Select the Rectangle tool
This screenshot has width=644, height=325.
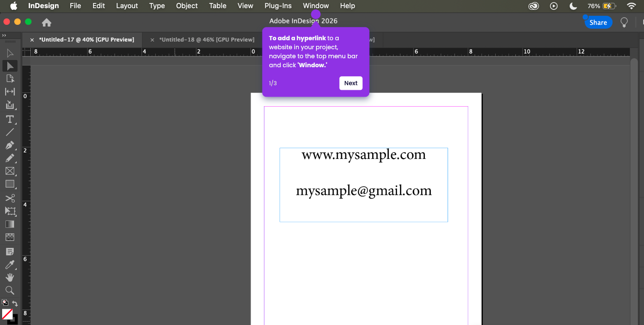point(10,184)
